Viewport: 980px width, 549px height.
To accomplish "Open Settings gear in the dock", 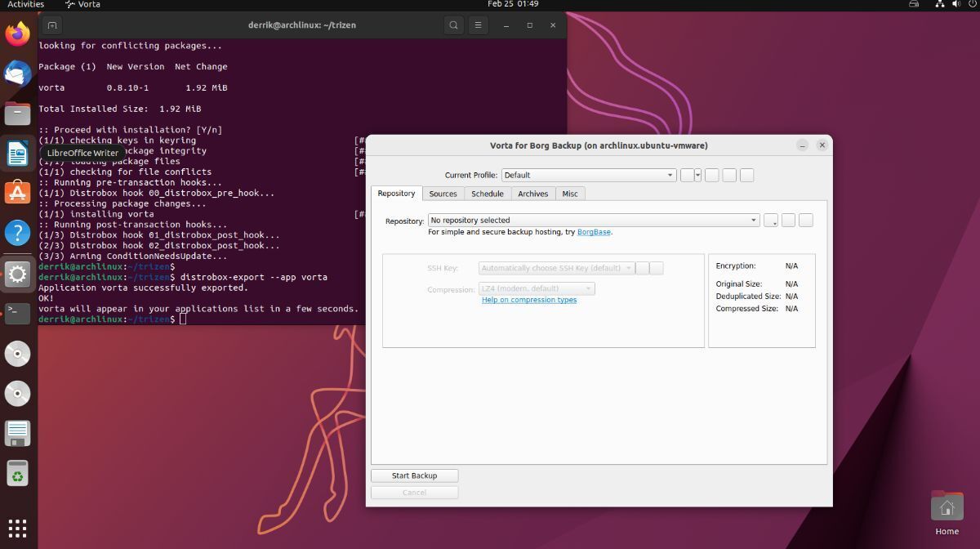I will coord(17,273).
